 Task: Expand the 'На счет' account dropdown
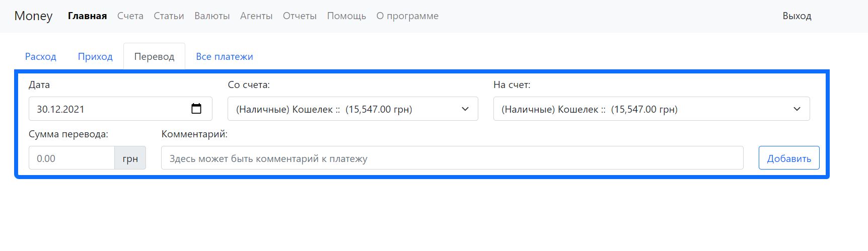tap(651, 109)
